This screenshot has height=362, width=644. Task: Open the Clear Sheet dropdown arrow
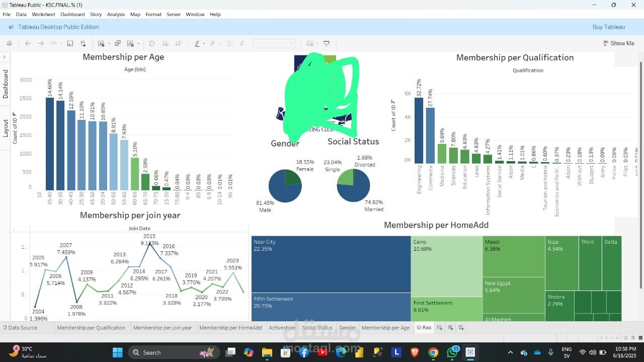pyautogui.click(x=138, y=44)
